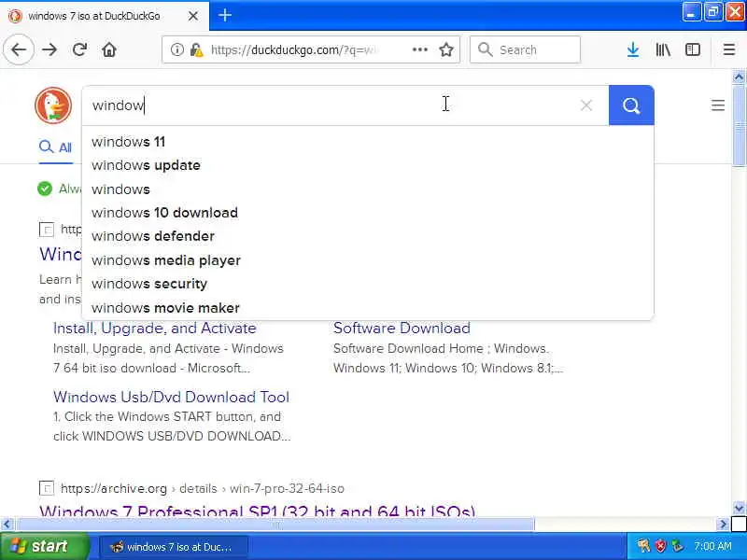747x560 pixels.
Task: Open 'Windows 7 Professional SP1' archive result
Action: pyautogui.click(x=258, y=511)
